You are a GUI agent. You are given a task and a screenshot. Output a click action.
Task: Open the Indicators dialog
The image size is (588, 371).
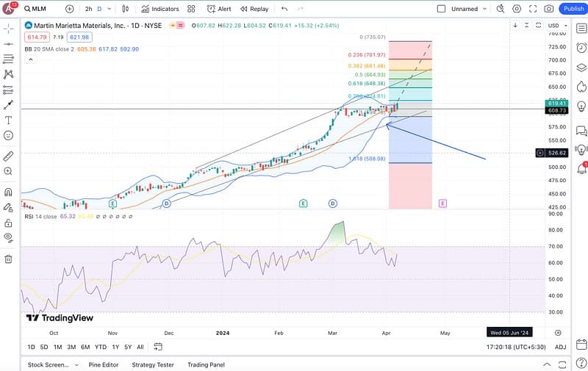click(x=159, y=9)
